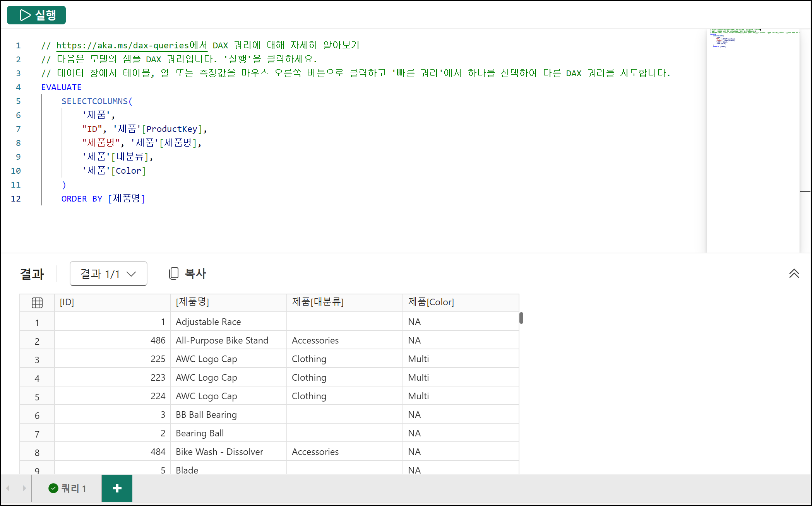Click the 실행 (Run) query button
The height and width of the screenshot is (506, 812).
point(36,15)
